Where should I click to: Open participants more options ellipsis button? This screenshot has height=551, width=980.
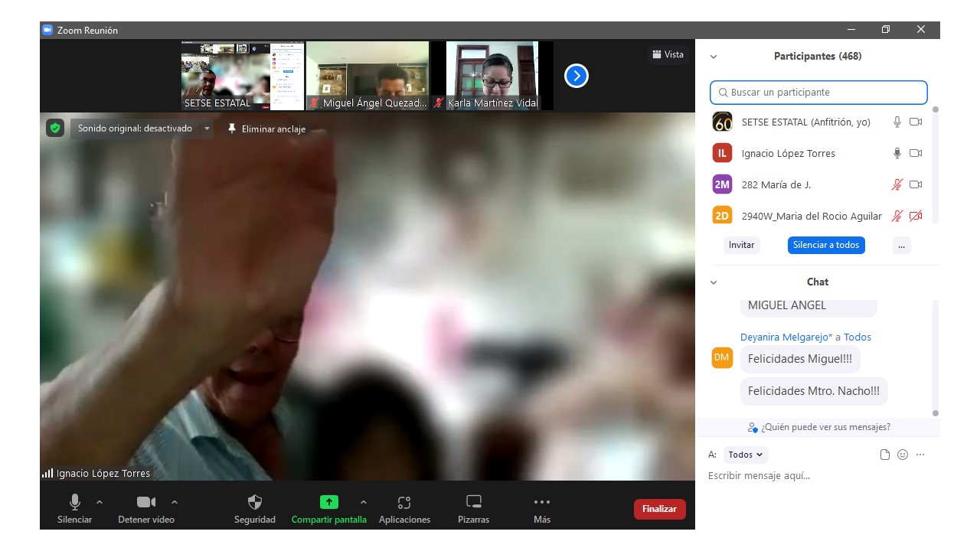pyautogui.click(x=901, y=245)
